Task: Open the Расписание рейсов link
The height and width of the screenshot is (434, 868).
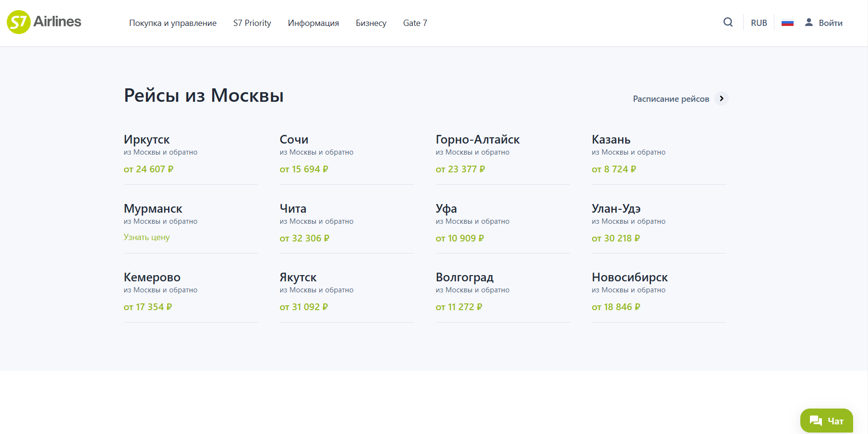Action: pyautogui.click(x=671, y=99)
